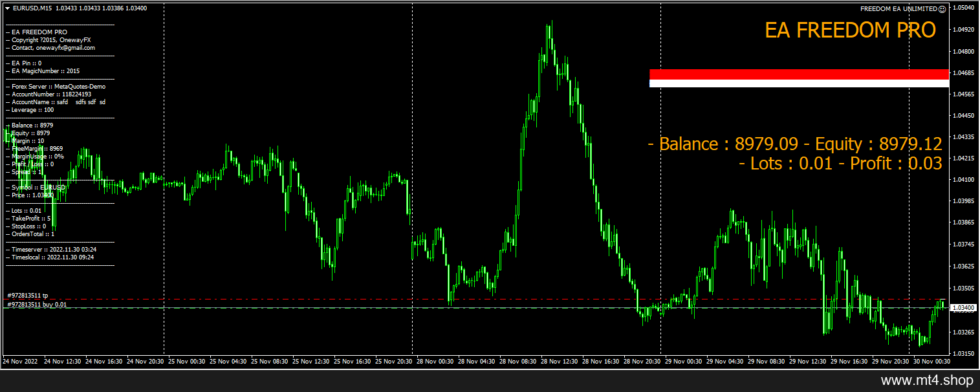Click the FREEDOM EA UNLIMITED label
This screenshot has height=392, width=980.
click(x=898, y=8)
